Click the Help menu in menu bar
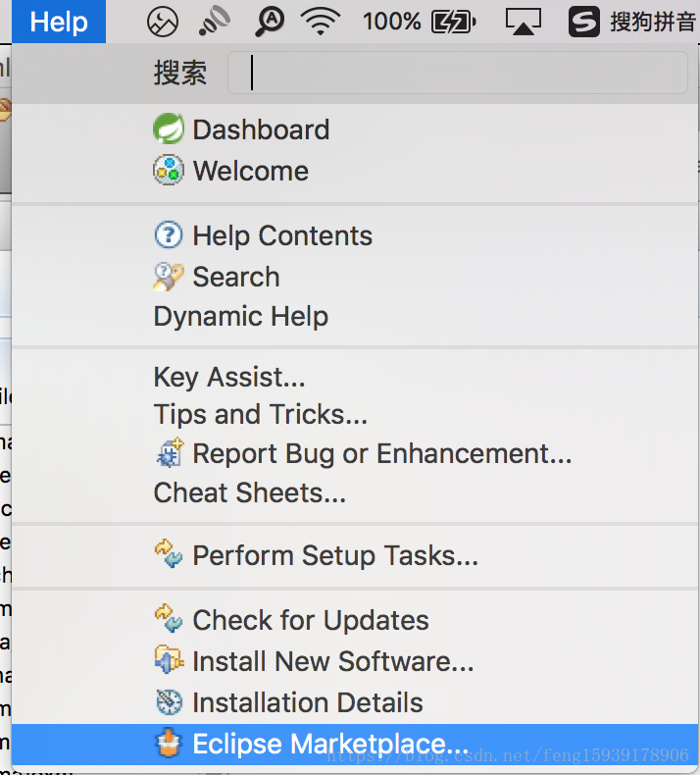Image resolution: width=700 pixels, height=775 pixels. point(58,22)
